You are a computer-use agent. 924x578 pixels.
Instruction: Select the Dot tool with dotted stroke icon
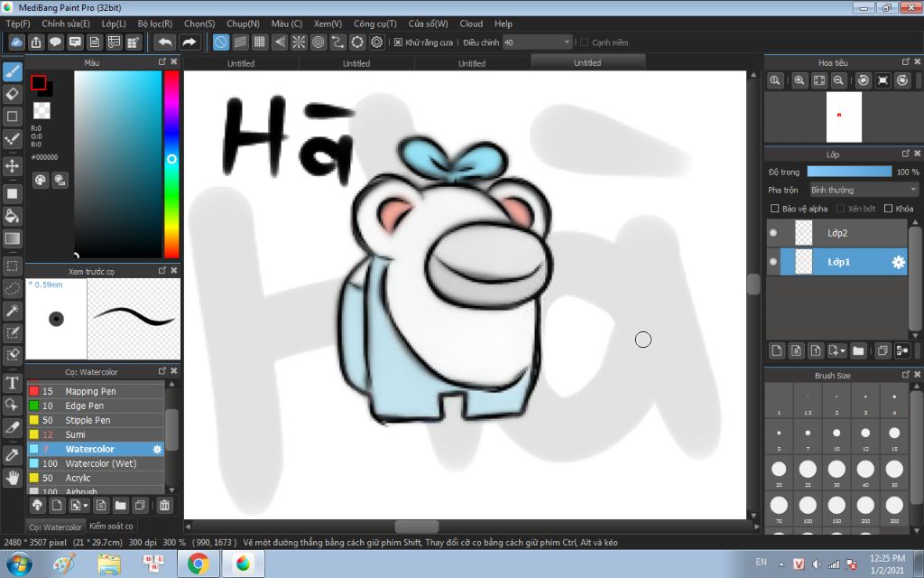click(x=13, y=139)
